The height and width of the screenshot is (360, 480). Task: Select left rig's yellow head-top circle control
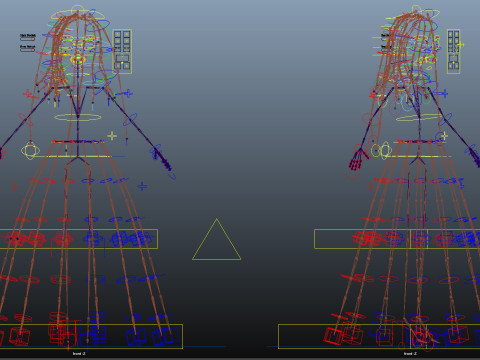coord(78,10)
